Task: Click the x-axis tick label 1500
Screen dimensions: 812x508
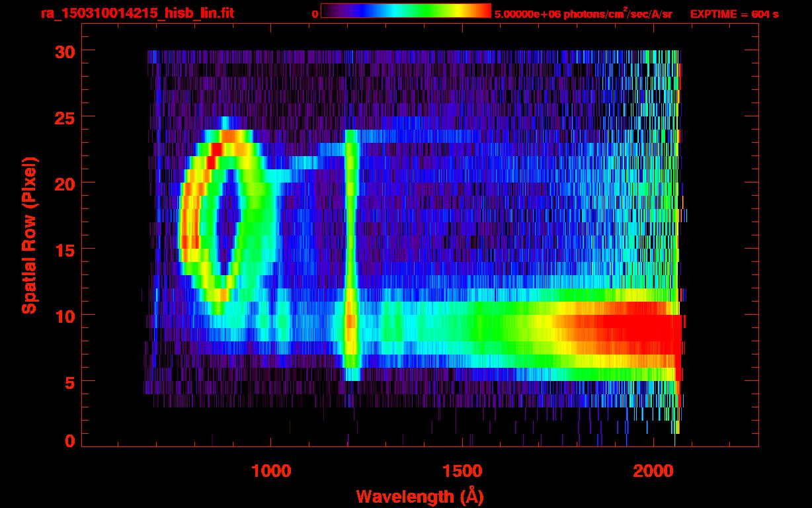Action: (462, 471)
